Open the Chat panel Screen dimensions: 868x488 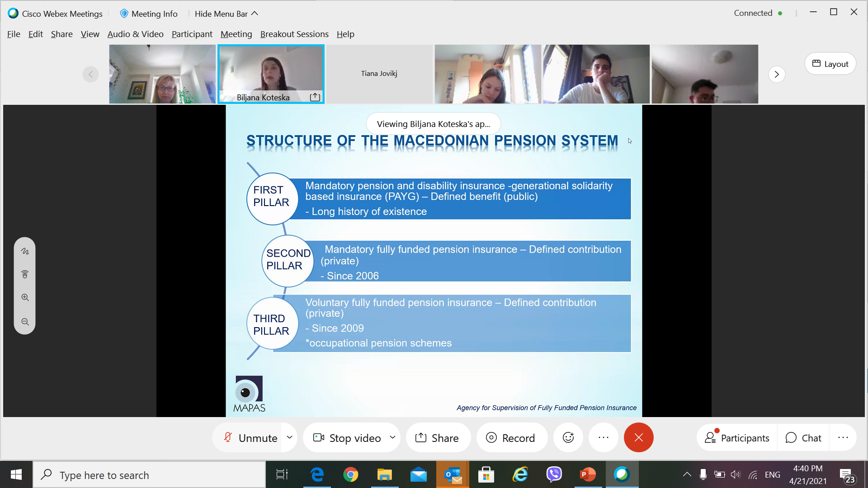[x=803, y=437]
